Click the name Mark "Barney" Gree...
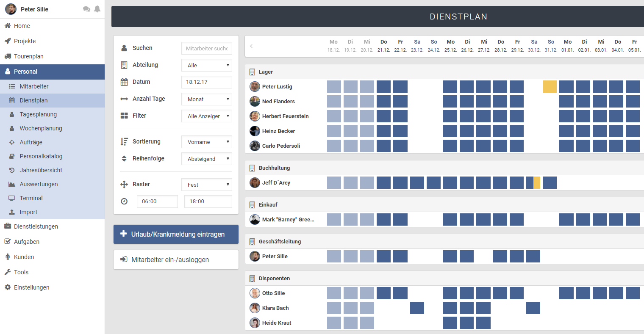 (288, 219)
